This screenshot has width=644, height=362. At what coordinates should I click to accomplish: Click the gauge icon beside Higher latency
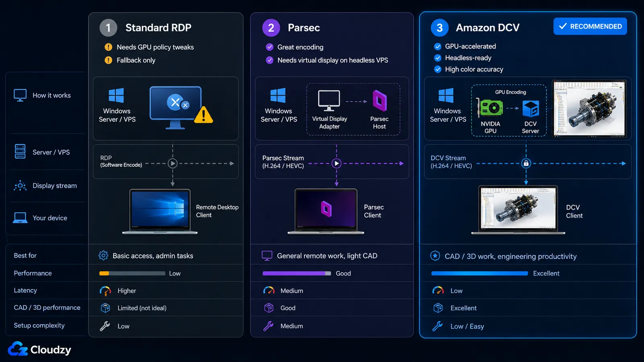coord(105,290)
